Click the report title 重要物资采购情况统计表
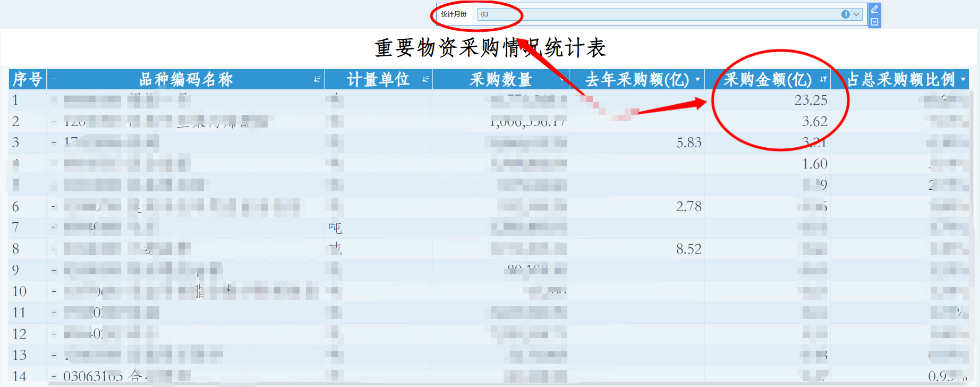The height and width of the screenshot is (387, 980). (x=490, y=48)
